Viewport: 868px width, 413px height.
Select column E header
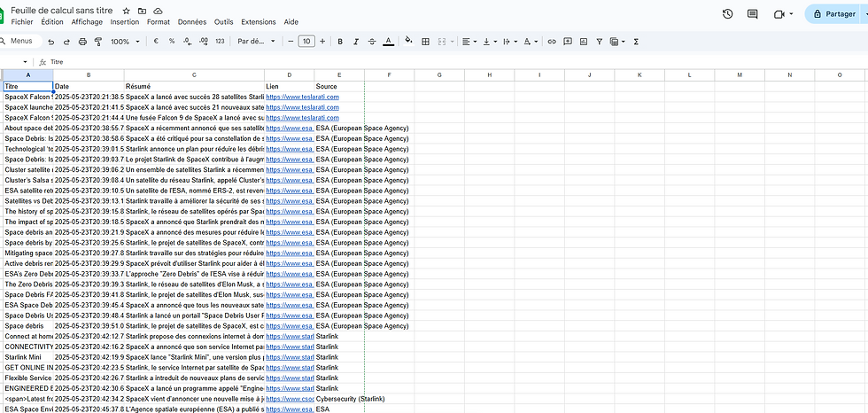(339, 74)
